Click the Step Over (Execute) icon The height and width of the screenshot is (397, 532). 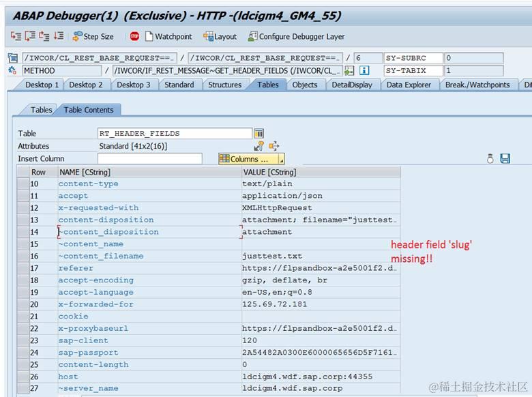coord(30,36)
